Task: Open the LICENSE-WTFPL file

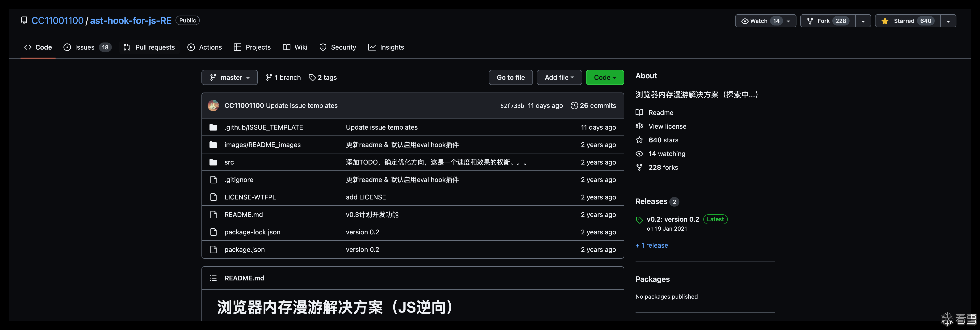Action: pyautogui.click(x=250, y=197)
